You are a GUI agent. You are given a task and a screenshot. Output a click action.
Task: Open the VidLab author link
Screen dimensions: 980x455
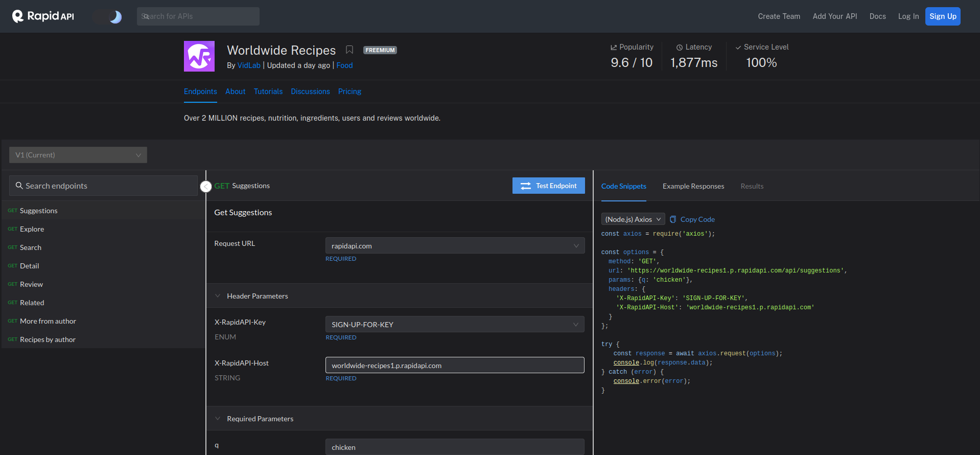[249, 65]
